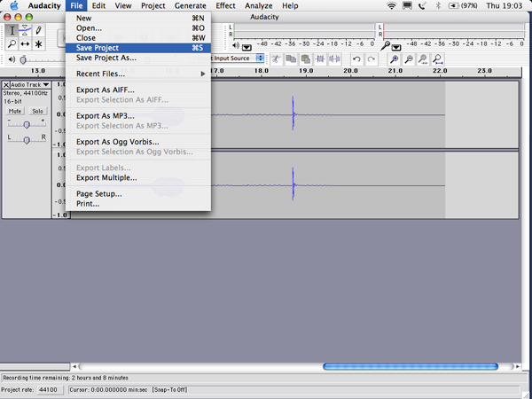
Task: Click the Silence selection icon
Action: [x=334, y=59]
